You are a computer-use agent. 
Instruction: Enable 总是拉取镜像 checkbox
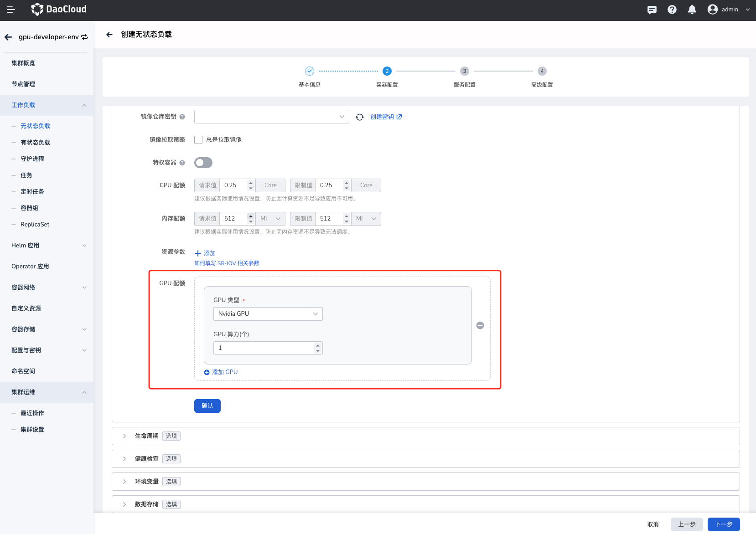pyautogui.click(x=198, y=140)
